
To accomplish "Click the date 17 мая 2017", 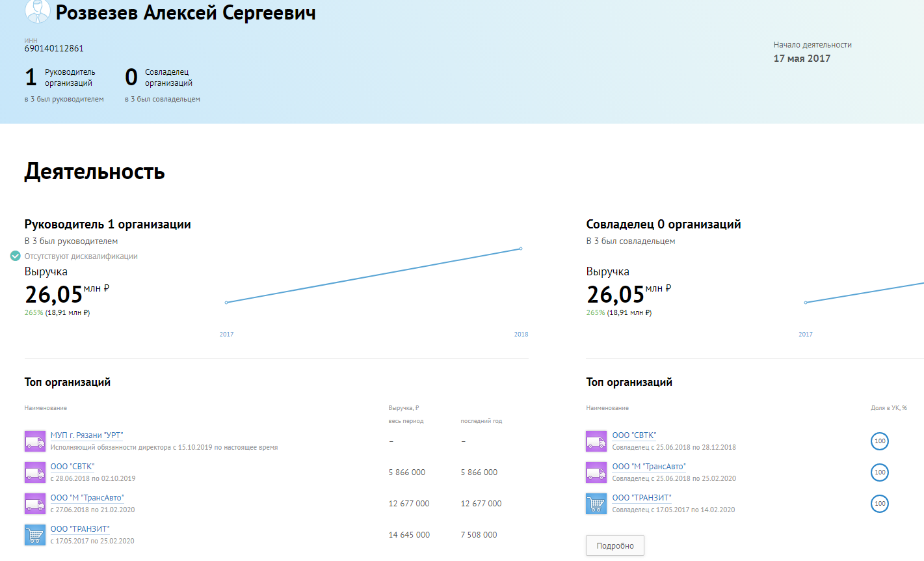I will (x=802, y=59).
